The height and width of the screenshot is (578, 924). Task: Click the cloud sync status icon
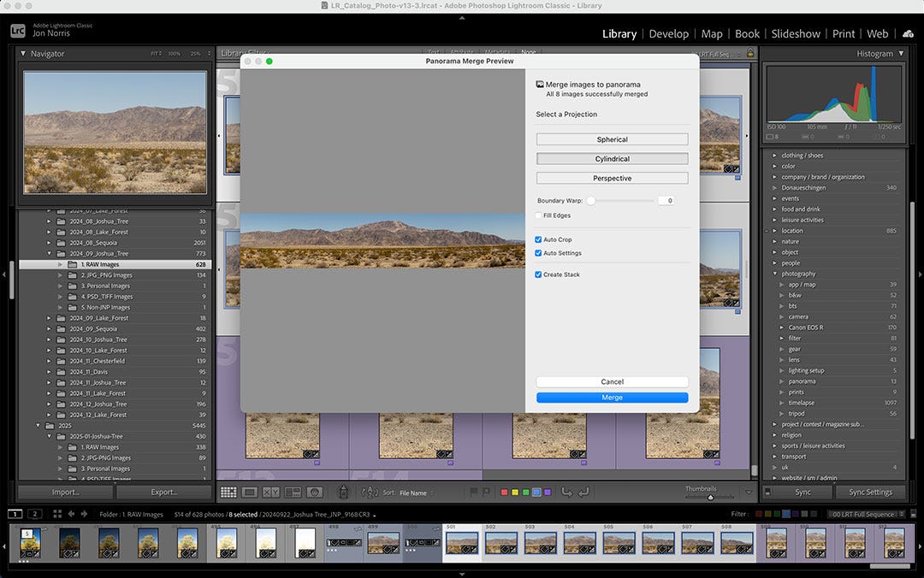[908, 33]
